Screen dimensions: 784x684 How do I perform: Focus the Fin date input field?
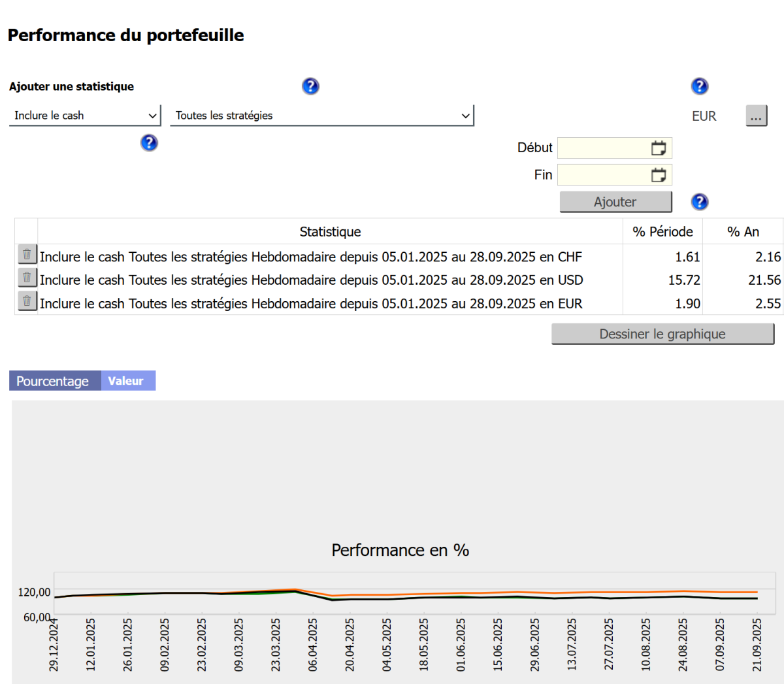tap(603, 175)
